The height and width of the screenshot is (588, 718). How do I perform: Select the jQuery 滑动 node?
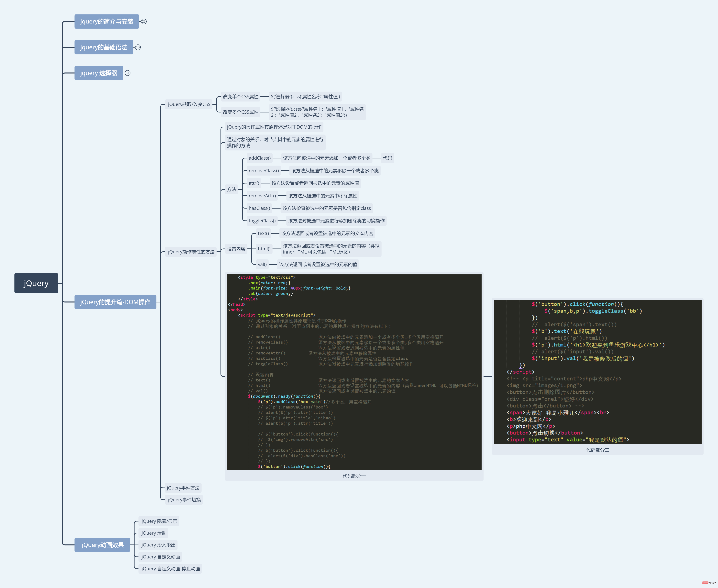pyautogui.click(x=154, y=533)
